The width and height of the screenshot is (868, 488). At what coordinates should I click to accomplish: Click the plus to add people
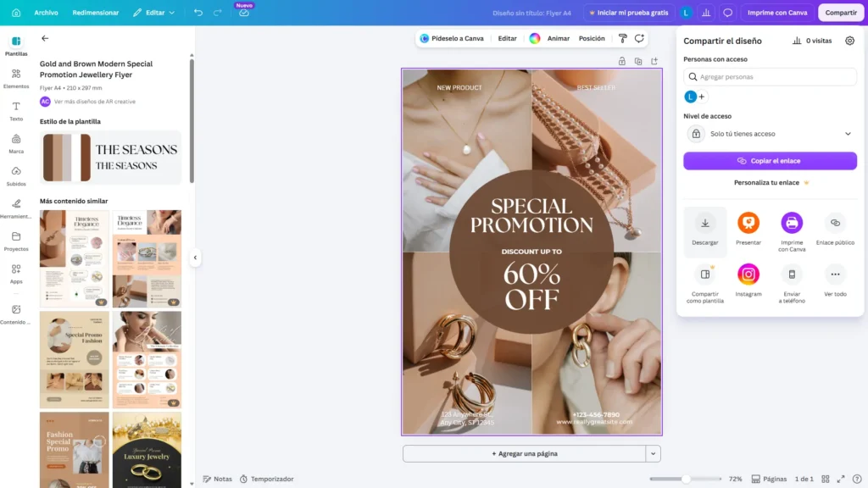(x=702, y=97)
